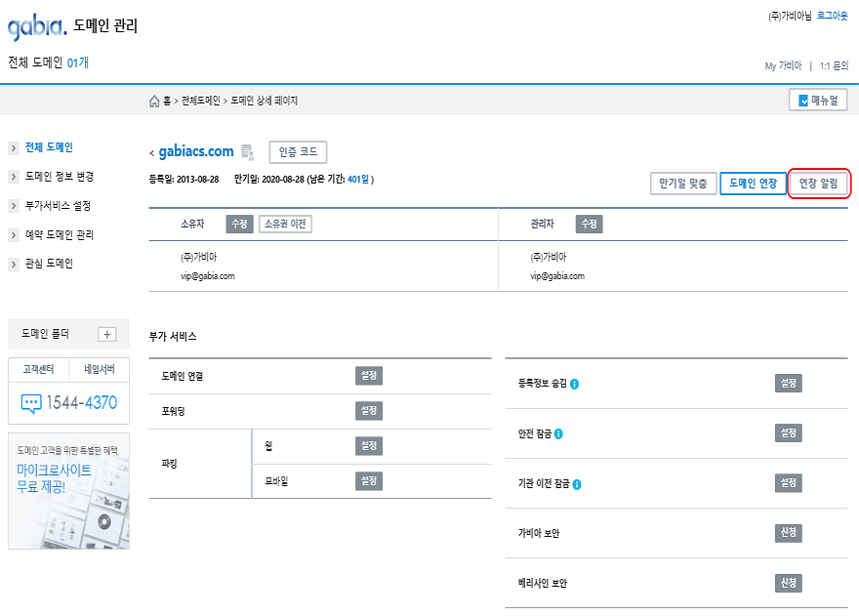Click 설정 for 파킹 모바일
859x616 pixels.
click(x=369, y=480)
